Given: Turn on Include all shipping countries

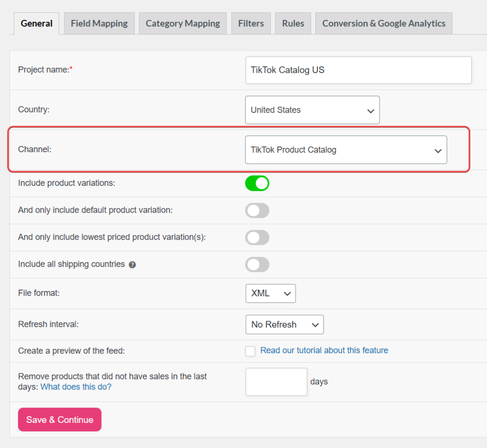Looking at the screenshot, I should (x=257, y=264).
